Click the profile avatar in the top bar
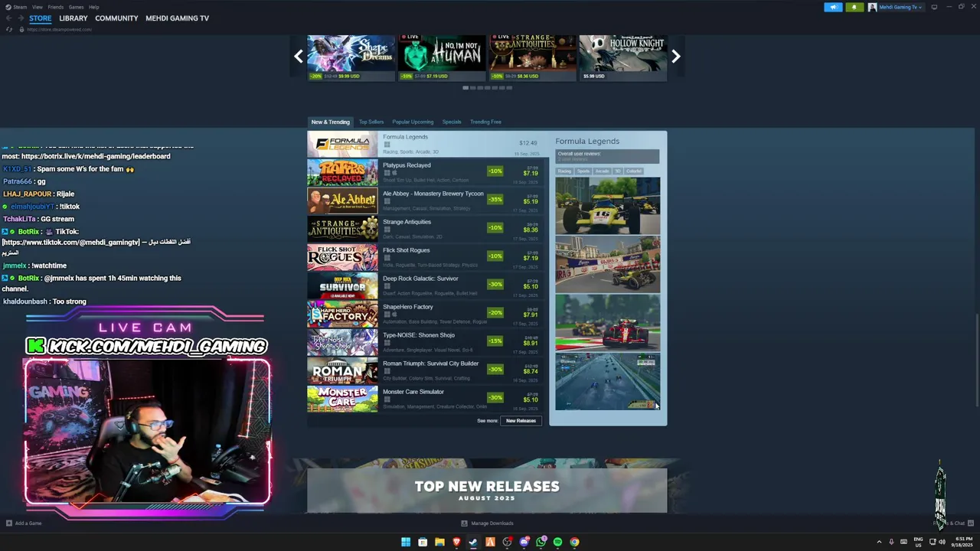 click(873, 7)
